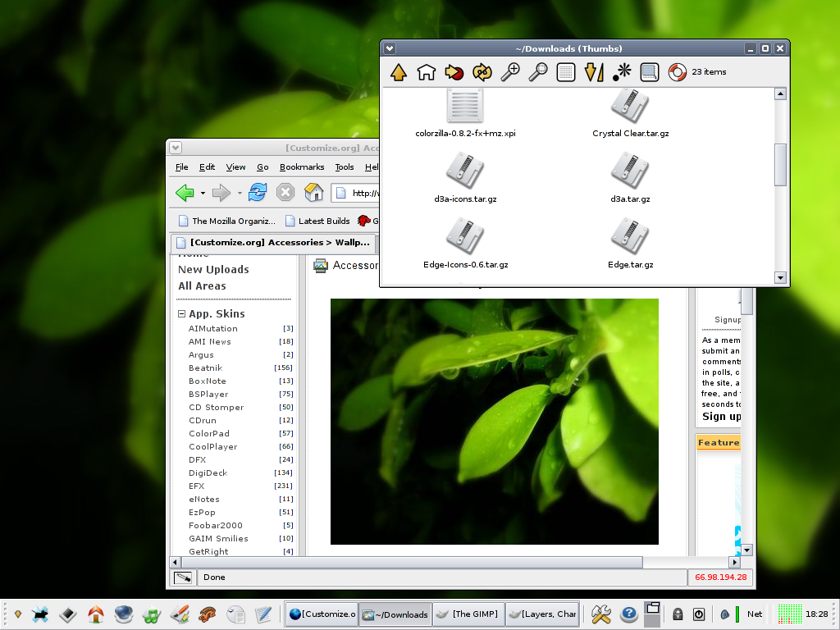The width and height of the screenshot is (840, 630).
Task: Open the browser File menu
Action: (x=181, y=167)
